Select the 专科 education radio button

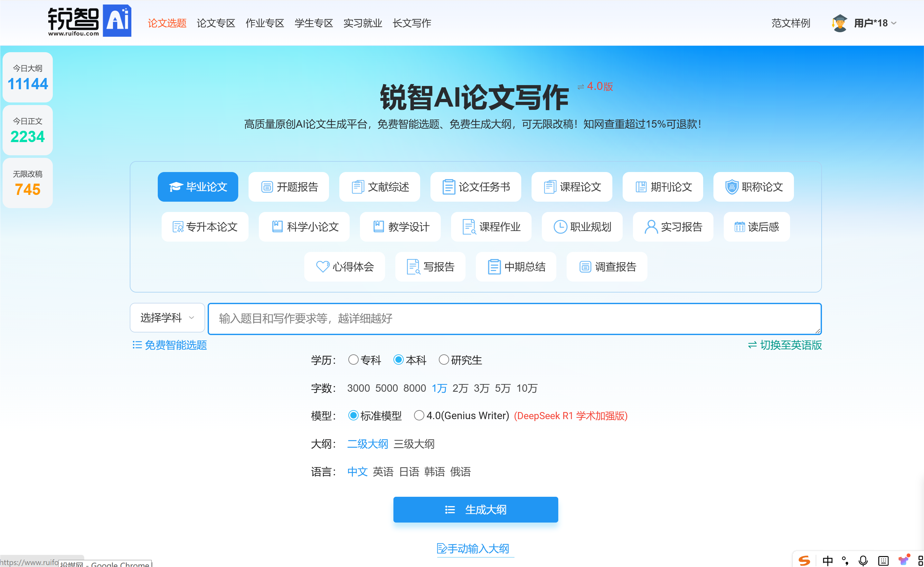point(353,360)
